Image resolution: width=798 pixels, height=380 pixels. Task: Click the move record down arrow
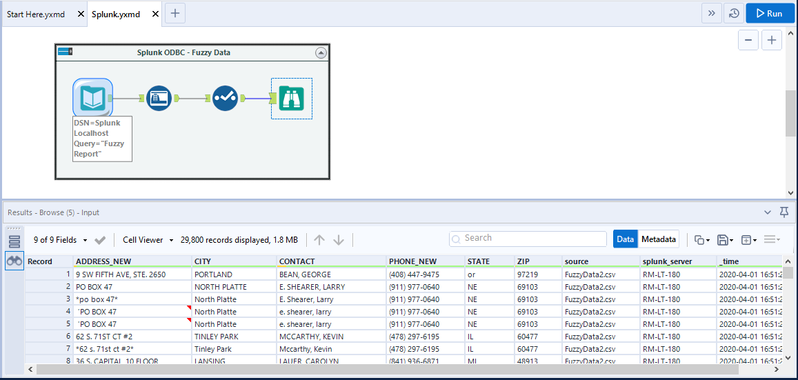tap(339, 240)
